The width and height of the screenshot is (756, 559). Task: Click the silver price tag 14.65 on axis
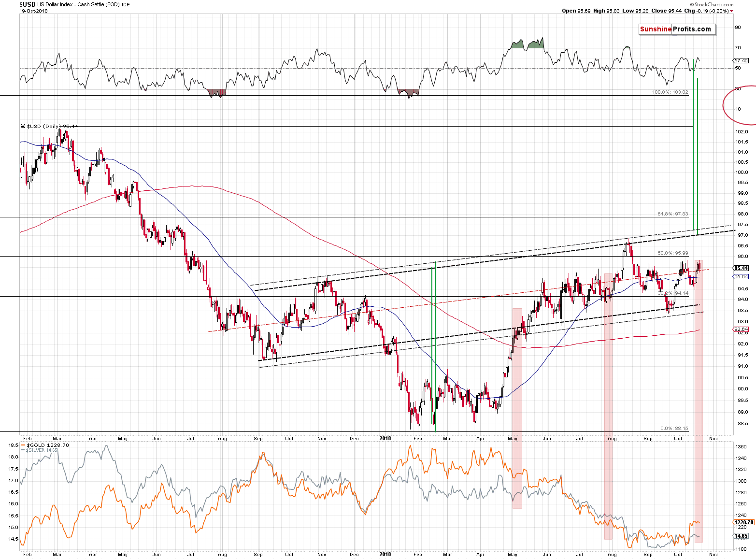tap(742, 536)
